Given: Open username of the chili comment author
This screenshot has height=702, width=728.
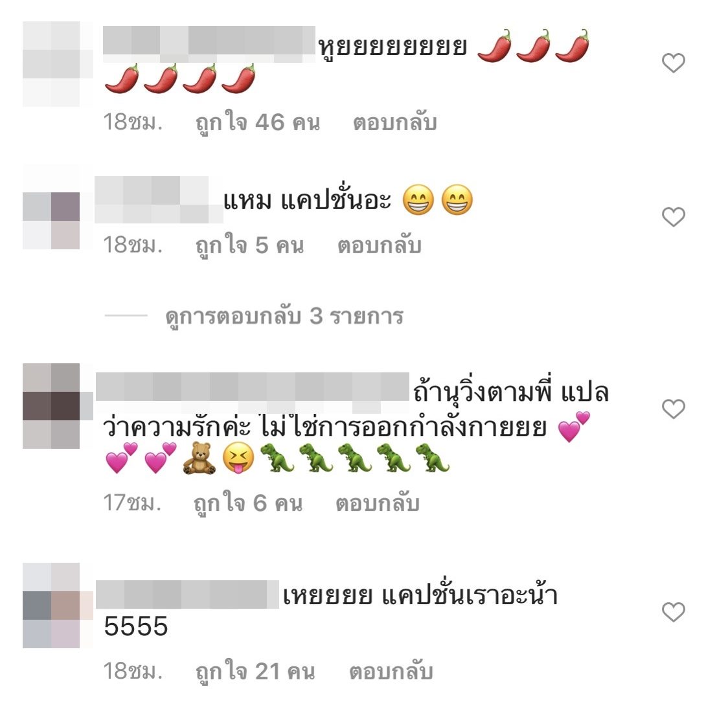Looking at the screenshot, I should pyautogui.click(x=209, y=45).
